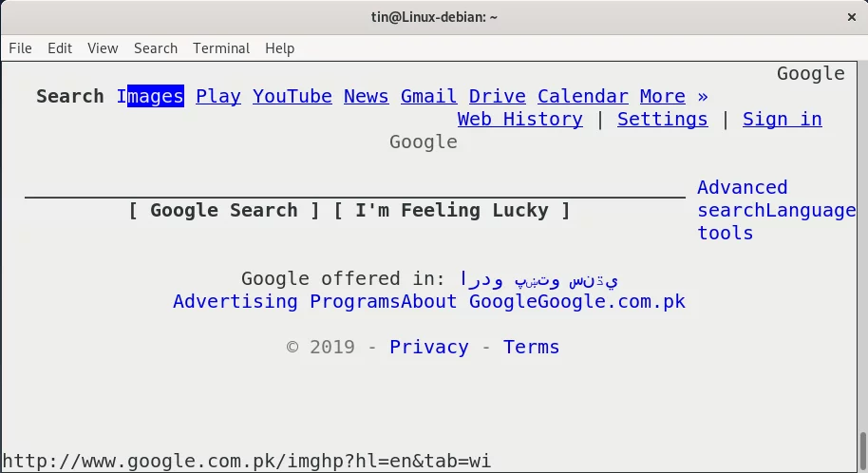Open the Language tools link
The width and height of the screenshot is (868, 473).
(x=776, y=221)
